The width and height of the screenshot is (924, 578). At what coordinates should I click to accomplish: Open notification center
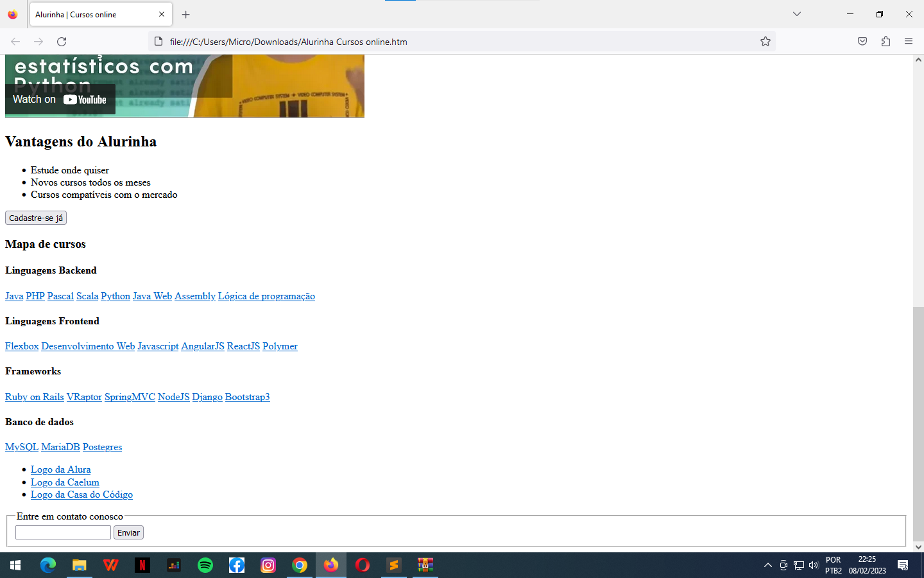pos(903,565)
